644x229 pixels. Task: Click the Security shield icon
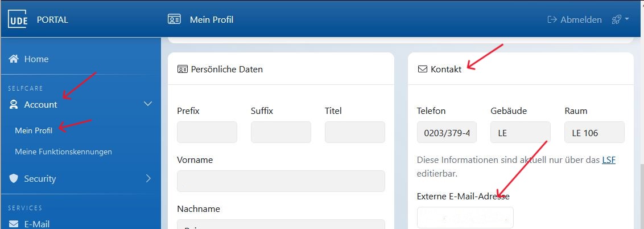coord(14,178)
